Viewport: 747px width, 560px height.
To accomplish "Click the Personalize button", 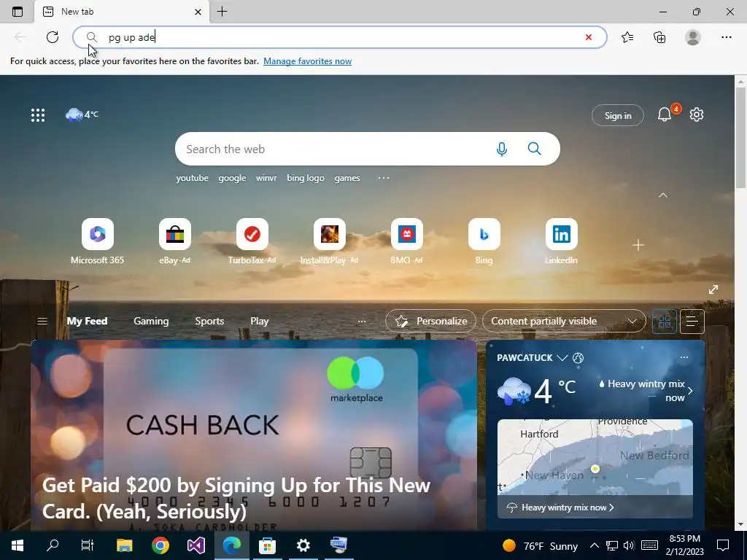I will pos(430,322).
